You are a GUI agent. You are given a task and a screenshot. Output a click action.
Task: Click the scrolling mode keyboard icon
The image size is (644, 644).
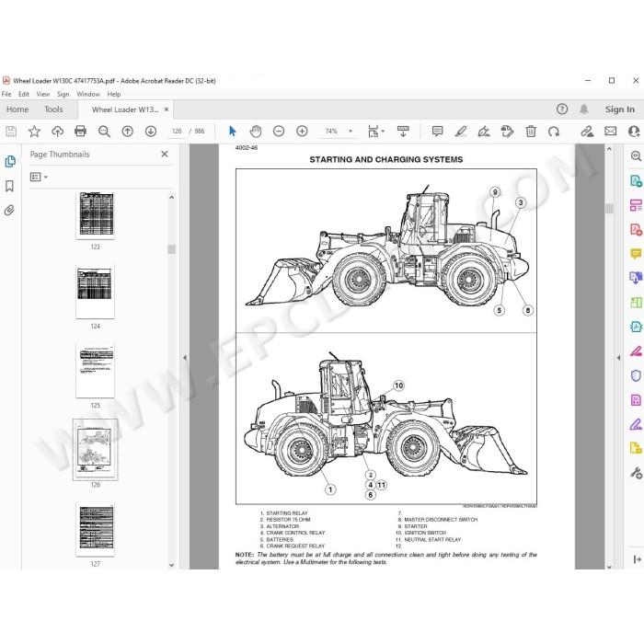click(x=403, y=132)
